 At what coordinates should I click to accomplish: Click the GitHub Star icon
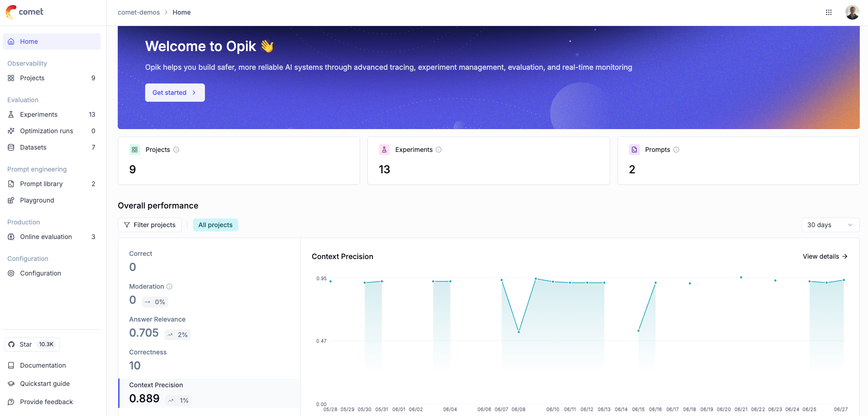11,344
